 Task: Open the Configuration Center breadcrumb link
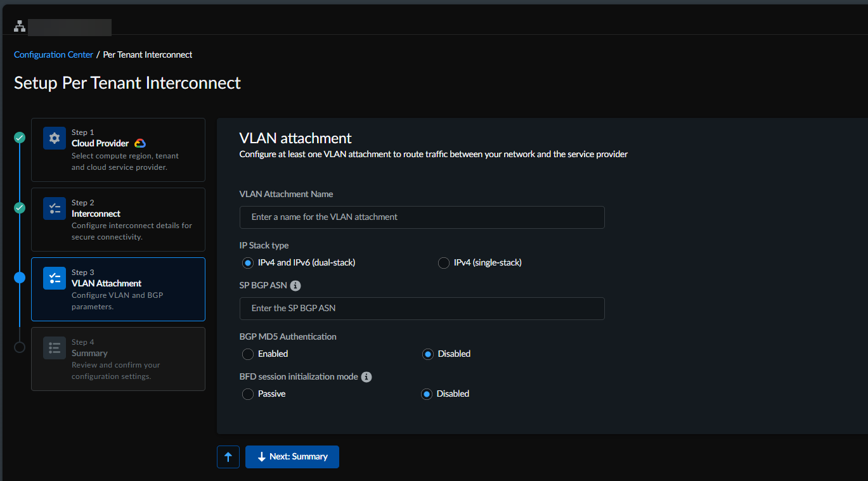tap(53, 55)
